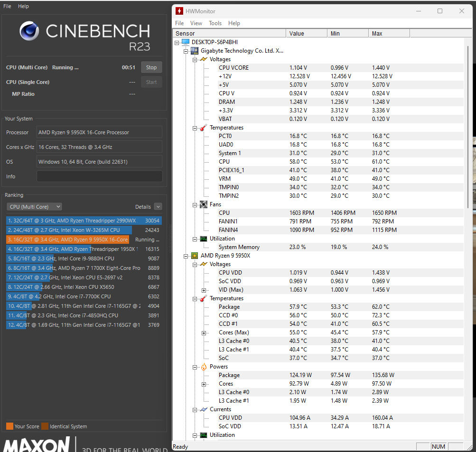Click the Sensor column header
Image resolution: width=476 pixels, height=452 pixels.
(229, 33)
